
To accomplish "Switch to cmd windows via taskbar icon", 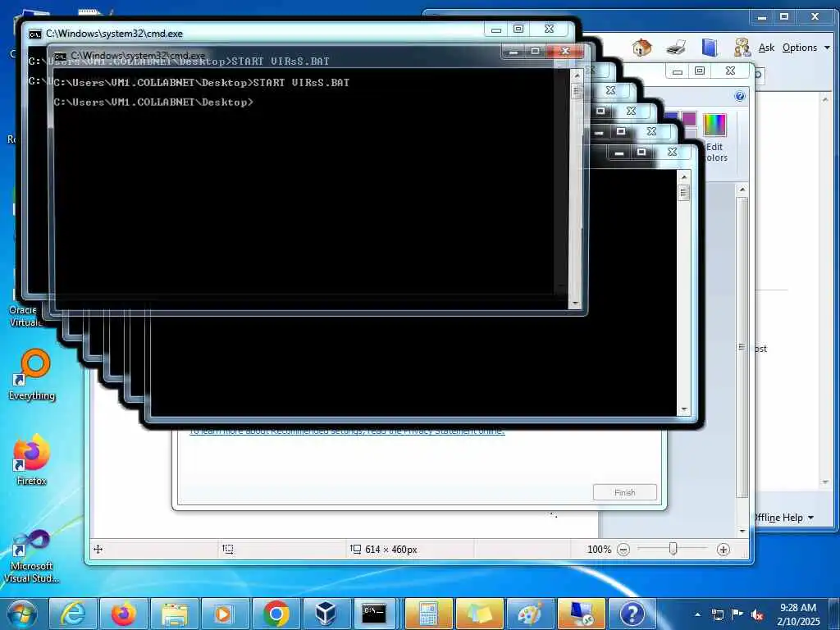I will coord(373,614).
